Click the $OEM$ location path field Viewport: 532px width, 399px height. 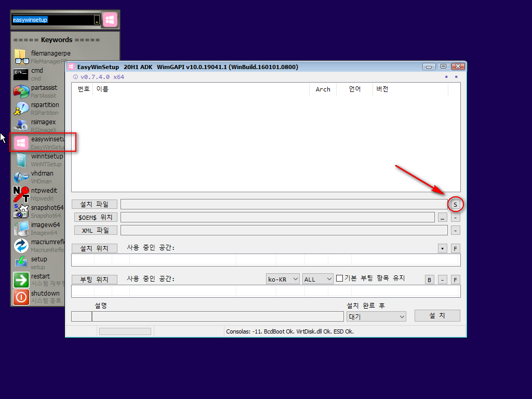pos(278,217)
